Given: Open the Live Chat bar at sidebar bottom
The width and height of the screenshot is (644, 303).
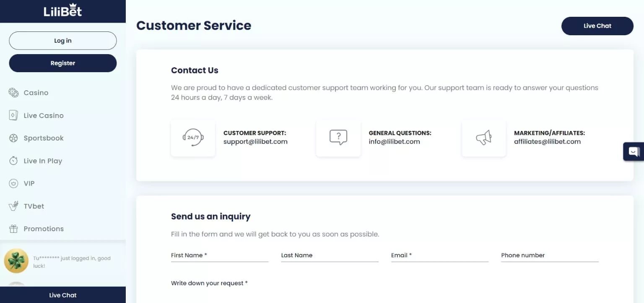Looking at the screenshot, I should tap(63, 295).
